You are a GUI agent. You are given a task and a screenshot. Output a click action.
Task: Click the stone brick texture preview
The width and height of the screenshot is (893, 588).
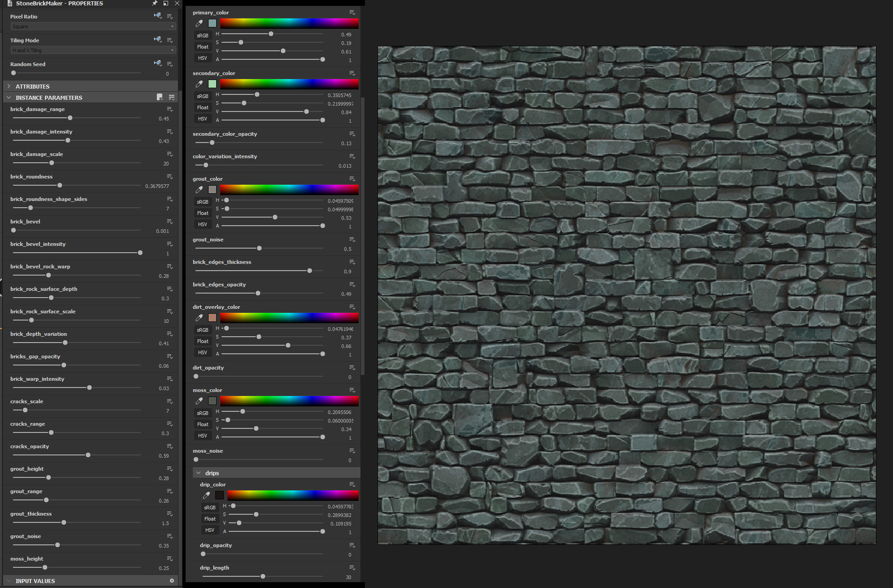(626, 295)
